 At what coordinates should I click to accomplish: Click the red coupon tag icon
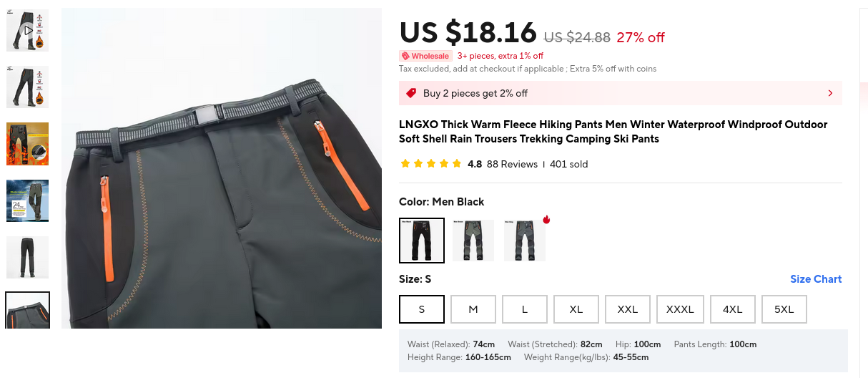(x=411, y=93)
